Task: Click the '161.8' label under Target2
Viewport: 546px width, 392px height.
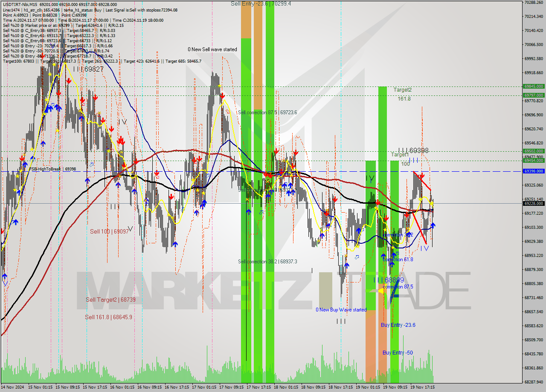Action: point(404,99)
